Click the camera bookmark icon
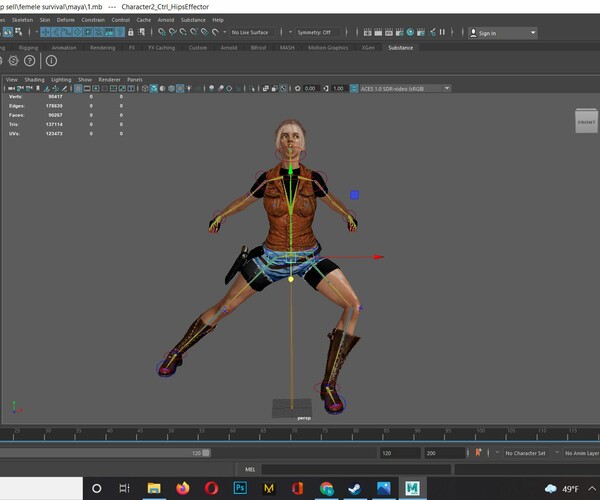Screen dimensions: 600x500 coord(38,88)
